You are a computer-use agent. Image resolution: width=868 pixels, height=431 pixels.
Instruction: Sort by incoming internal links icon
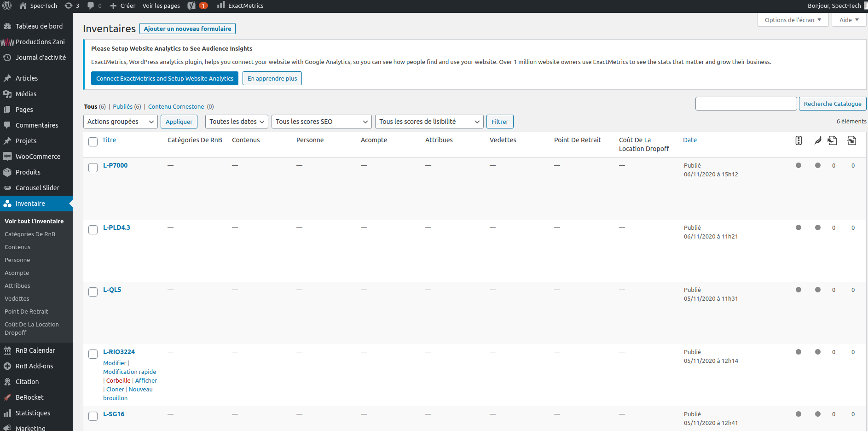pyautogui.click(x=852, y=140)
